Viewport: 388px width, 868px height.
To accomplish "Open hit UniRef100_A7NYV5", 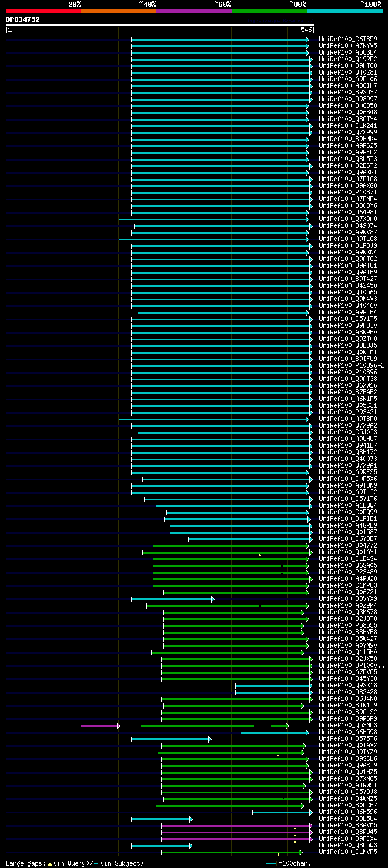I will (348, 46).
